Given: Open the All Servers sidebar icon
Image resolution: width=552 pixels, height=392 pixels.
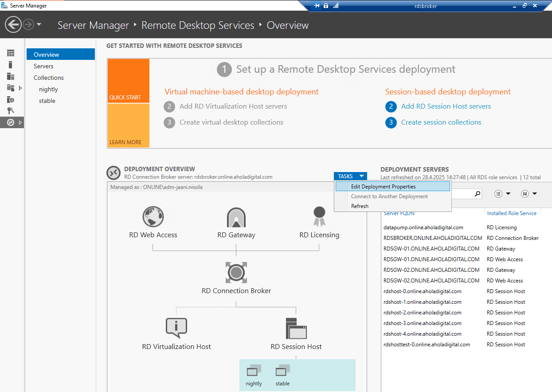Looking at the screenshot, I should click(x=11, y=76).
